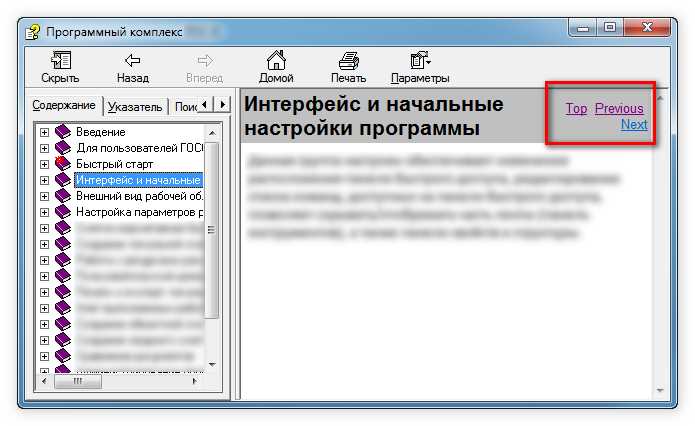695x426 pixels.
Task: Click the tree's horizontal scrollbar thumb
Action: click(x=78, y=381)
